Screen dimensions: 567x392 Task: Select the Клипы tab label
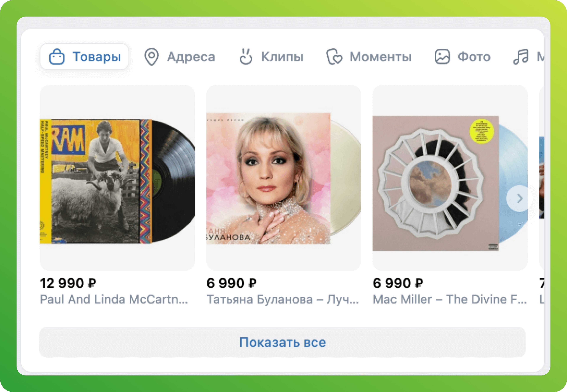coord(282,57)
